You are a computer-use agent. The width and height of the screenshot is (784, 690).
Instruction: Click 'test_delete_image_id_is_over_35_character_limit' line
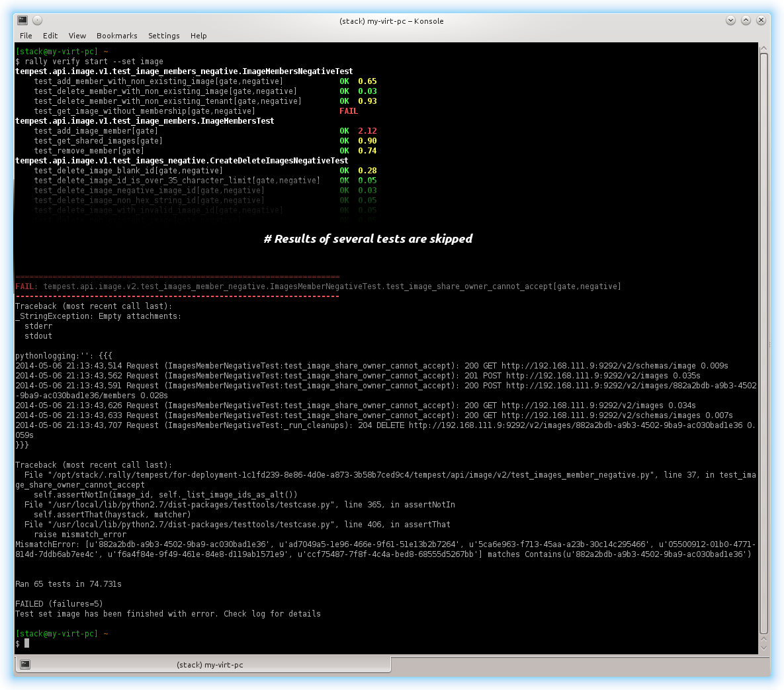177,181
